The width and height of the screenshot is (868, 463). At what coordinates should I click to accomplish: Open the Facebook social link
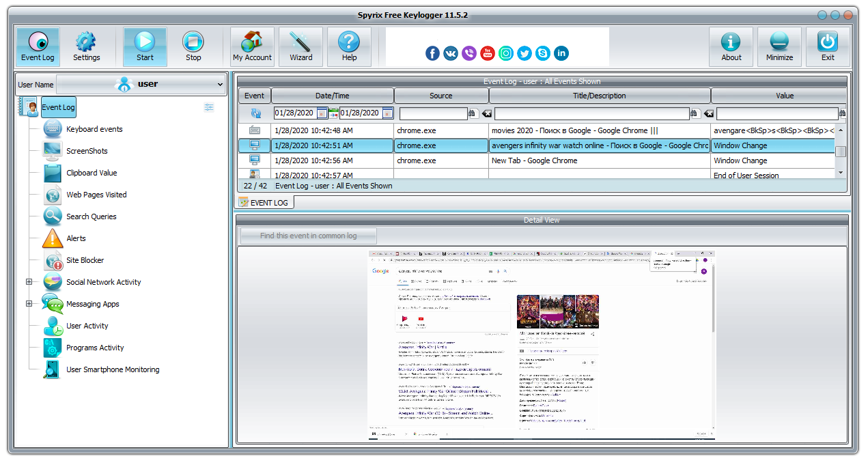click(x=432, y=53)
